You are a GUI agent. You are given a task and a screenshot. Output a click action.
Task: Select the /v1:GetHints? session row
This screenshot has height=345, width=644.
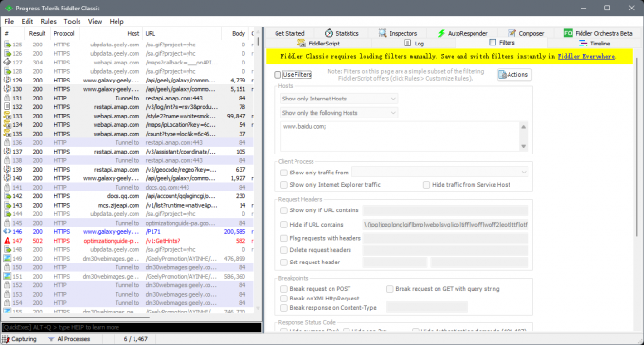pos(128,241)
